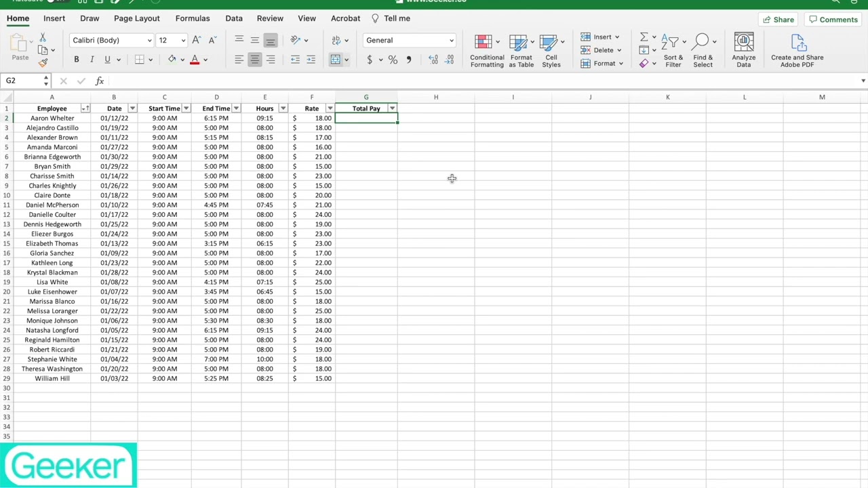The image size is (868, 488).
Task: Open the Total Pay filter dropdown
Action: click(x=392, y=108)
